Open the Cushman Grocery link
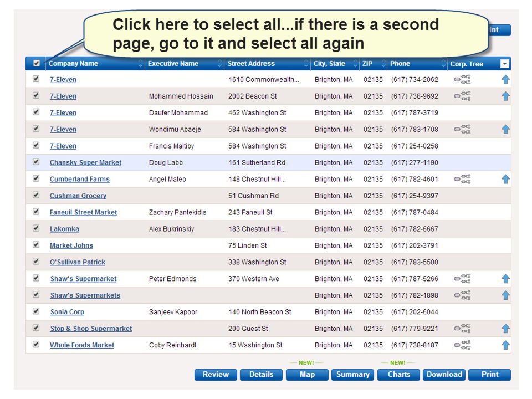This screenshot has width=532, height=399. (78, 196)
